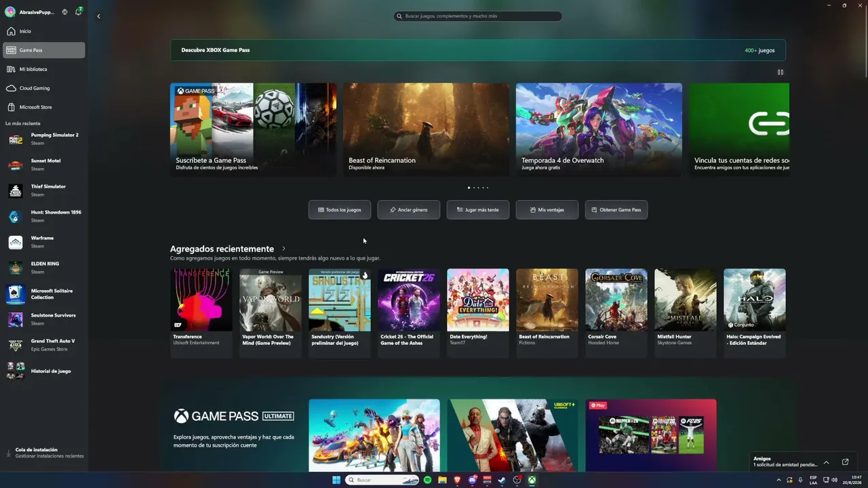Image resolution: width=868 pixels, height=488 pixels.
Task: Open the Date Everything! tile
Action: tap(478, 312)
